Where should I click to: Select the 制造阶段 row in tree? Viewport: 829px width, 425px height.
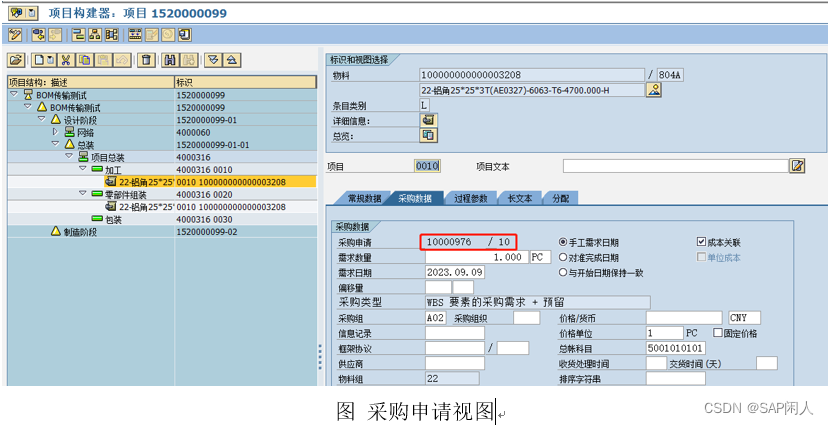(162, 231)
